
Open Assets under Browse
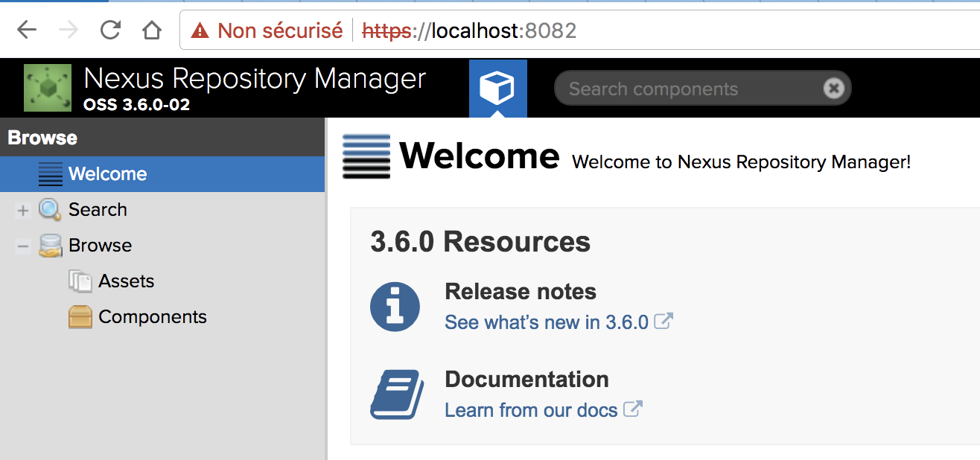[126, 281]
